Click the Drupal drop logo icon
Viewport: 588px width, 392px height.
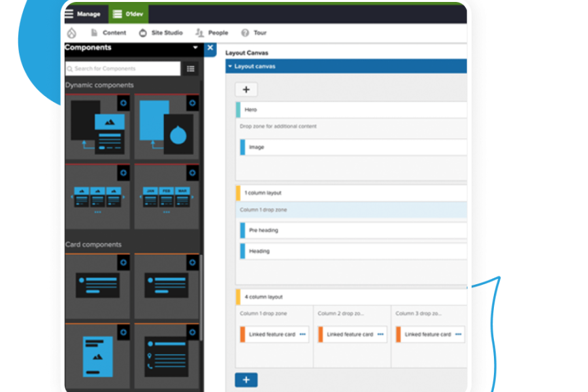tap(72, 33)
